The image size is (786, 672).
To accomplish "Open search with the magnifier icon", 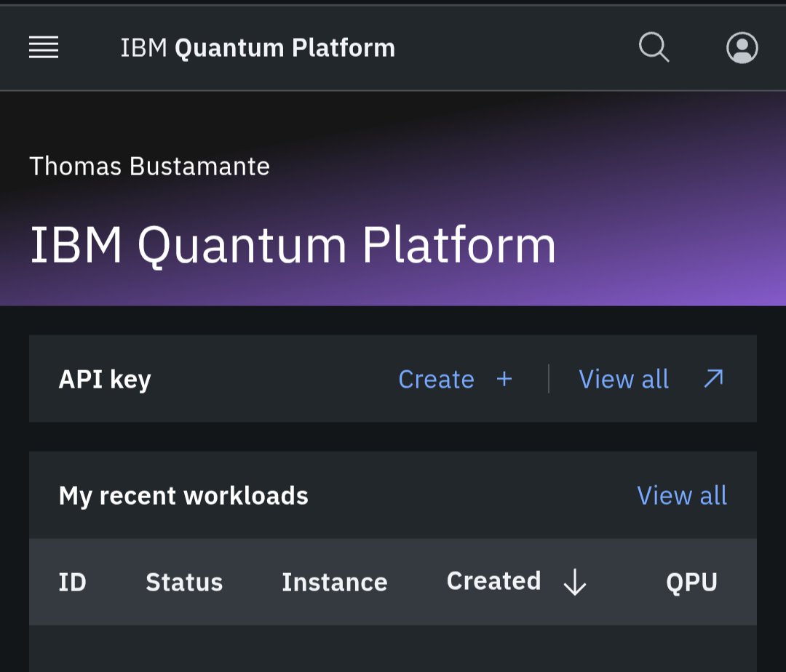I will pyautogui.click(x=654, y=47).
